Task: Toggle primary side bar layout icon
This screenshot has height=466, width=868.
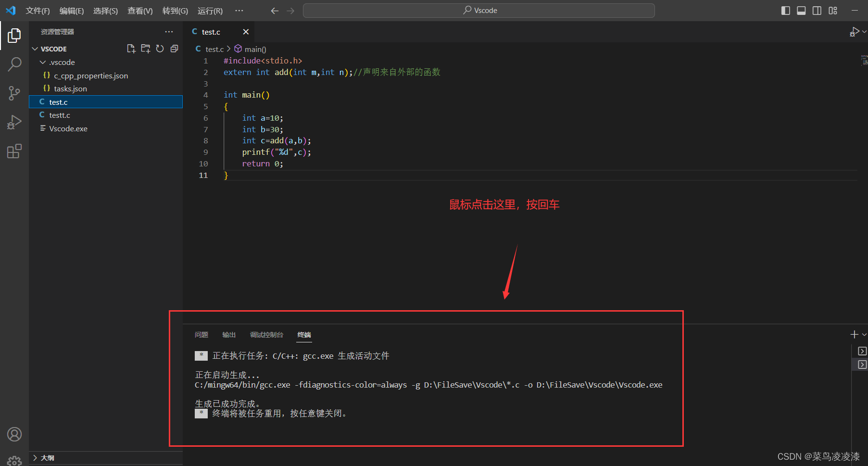Action: point(786,11)
